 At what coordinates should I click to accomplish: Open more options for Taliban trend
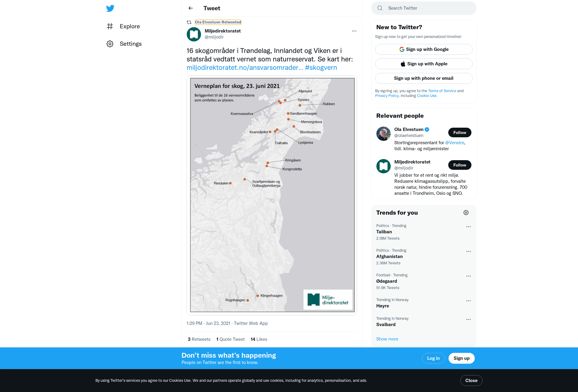click(x=468, y=227)
